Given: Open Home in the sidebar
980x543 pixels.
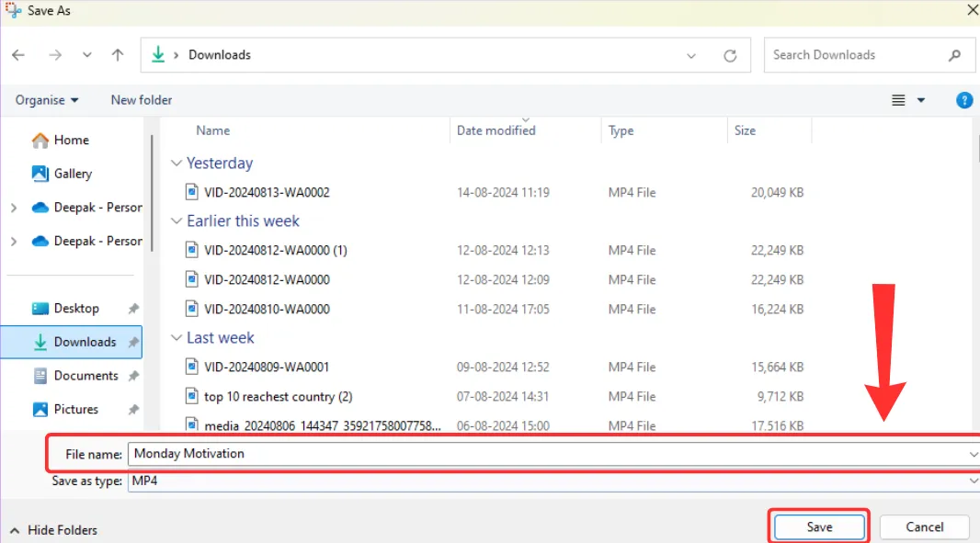Looking at the screenshot, I should tap(72, 140).
